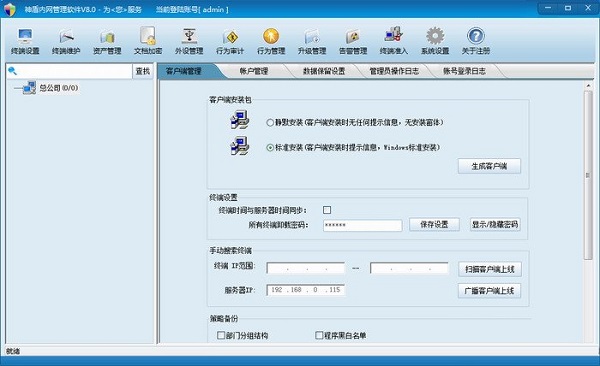Viewport: 600px width, 366px height.
Task: Click 就绪 status bar text
Action: 13,351
